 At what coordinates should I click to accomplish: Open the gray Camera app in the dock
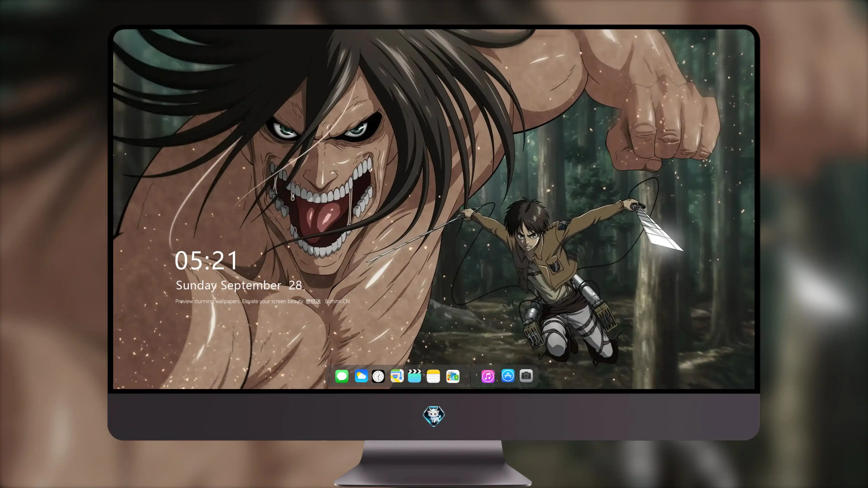[x=526, y=376]
